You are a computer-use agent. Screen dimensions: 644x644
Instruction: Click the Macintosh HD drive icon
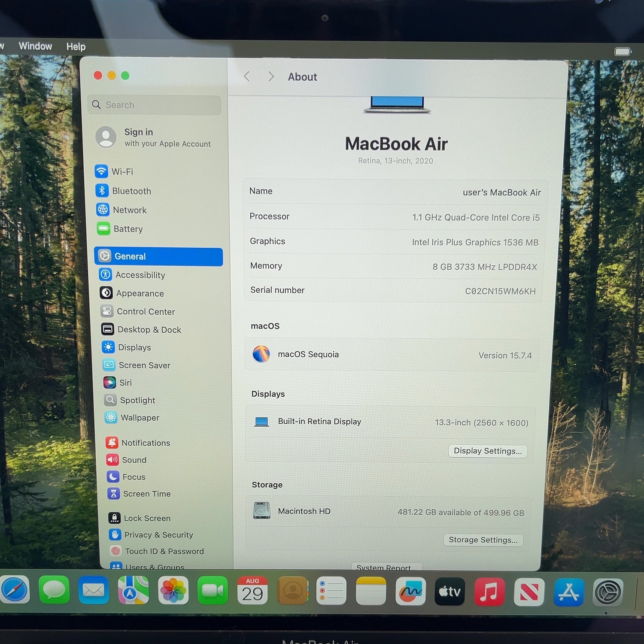262,510
